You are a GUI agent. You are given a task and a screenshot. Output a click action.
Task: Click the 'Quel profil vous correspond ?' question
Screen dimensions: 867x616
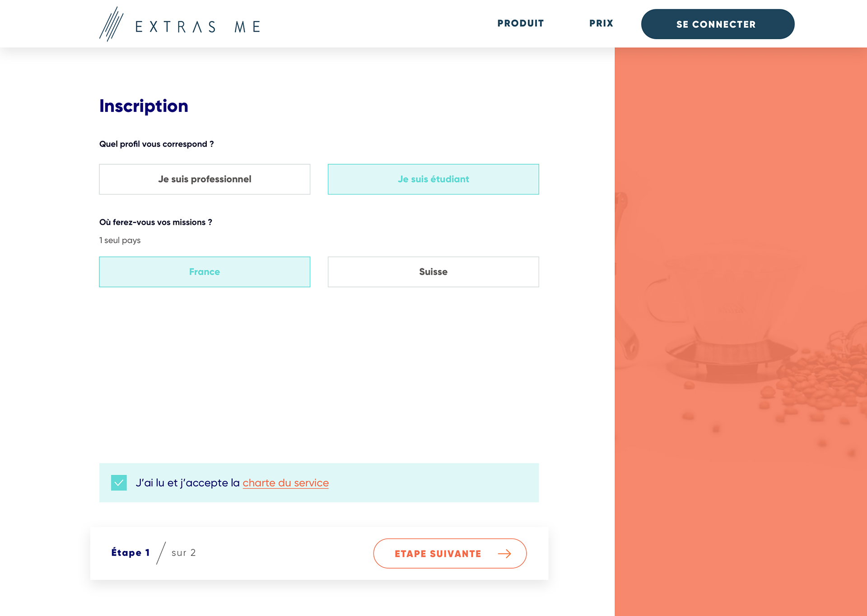156,144
